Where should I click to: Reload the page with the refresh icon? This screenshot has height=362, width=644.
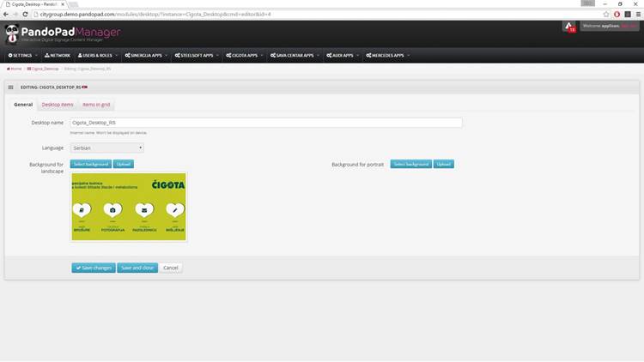pos(25,14)
